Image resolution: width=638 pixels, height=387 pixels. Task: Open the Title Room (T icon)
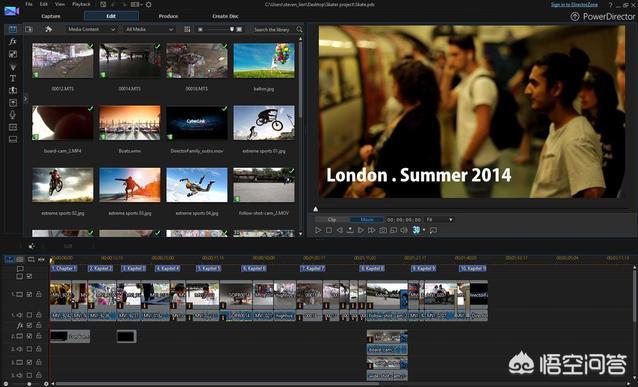click(x=13, y=78)
